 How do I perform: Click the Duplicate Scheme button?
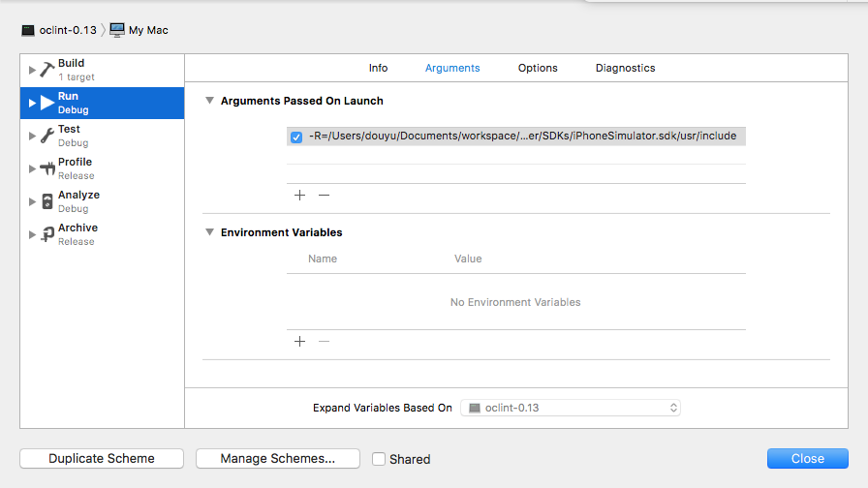[x=102, y=459]
